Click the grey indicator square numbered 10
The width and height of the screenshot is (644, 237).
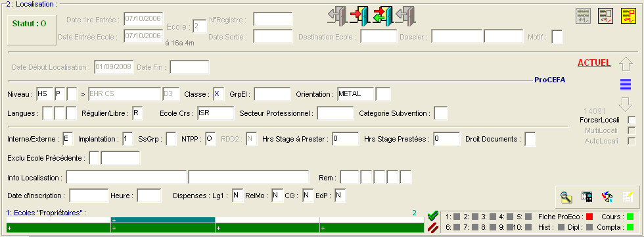coord(528,227)
